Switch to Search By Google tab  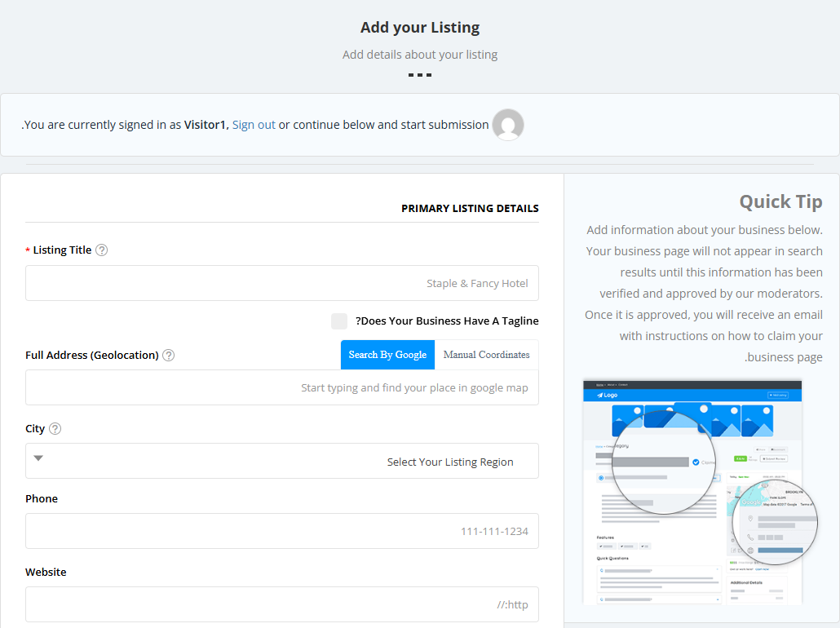388,355
